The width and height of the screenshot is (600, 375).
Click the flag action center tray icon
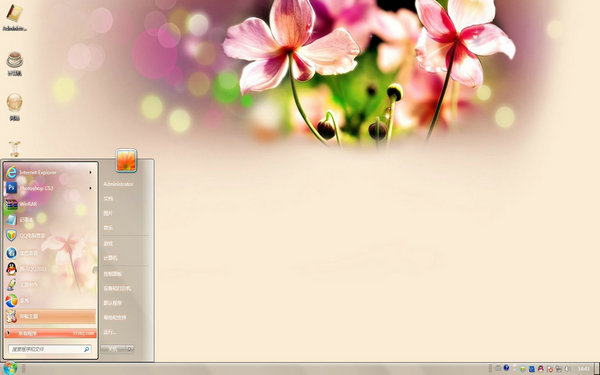coord(550,369)
